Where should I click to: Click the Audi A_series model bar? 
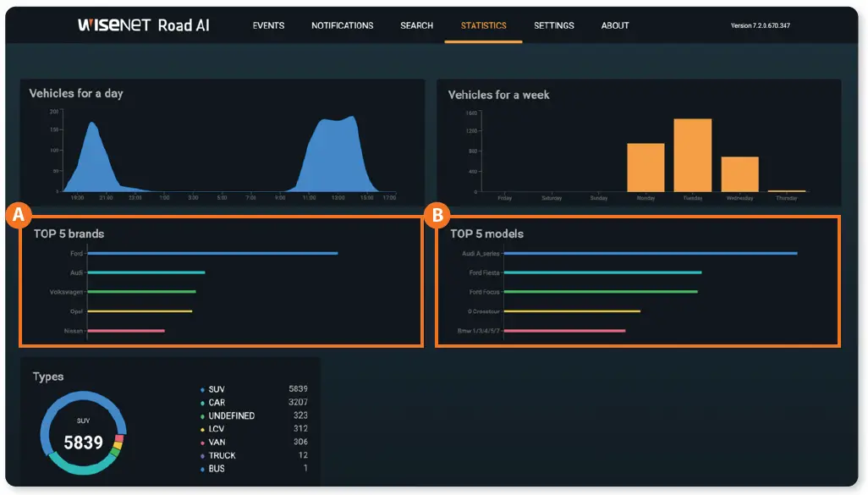click(x=651, y=253)
